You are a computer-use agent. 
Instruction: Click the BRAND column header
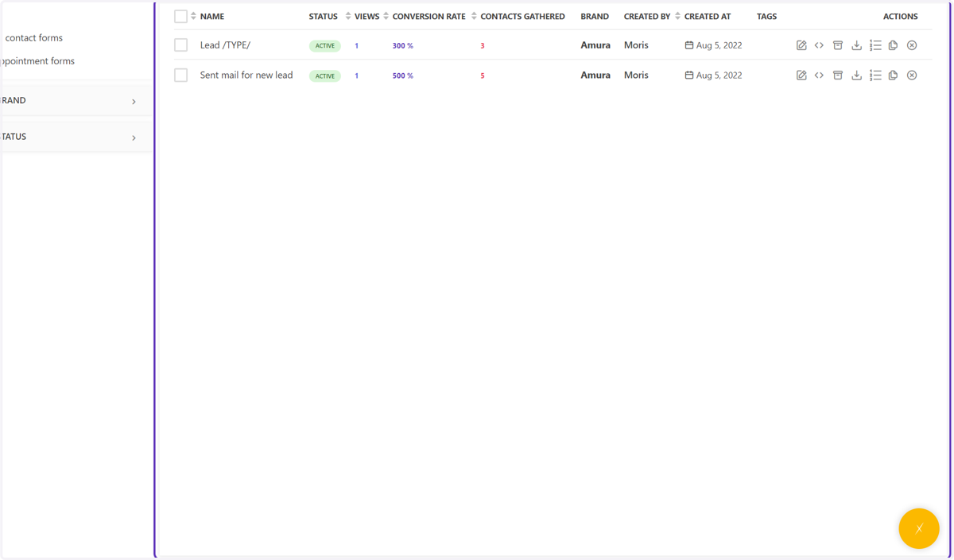pyautogui.click(x=595, y=16)
